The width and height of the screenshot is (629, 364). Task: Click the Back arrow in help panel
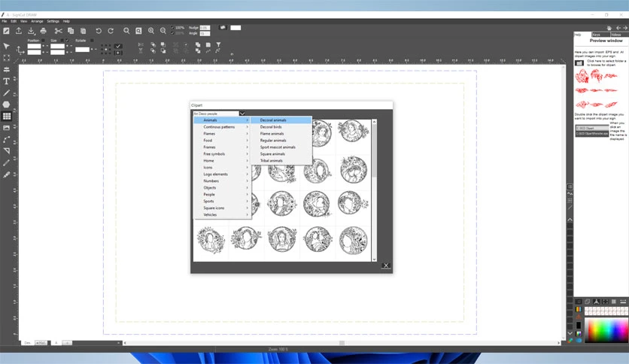tap(618, 28)
